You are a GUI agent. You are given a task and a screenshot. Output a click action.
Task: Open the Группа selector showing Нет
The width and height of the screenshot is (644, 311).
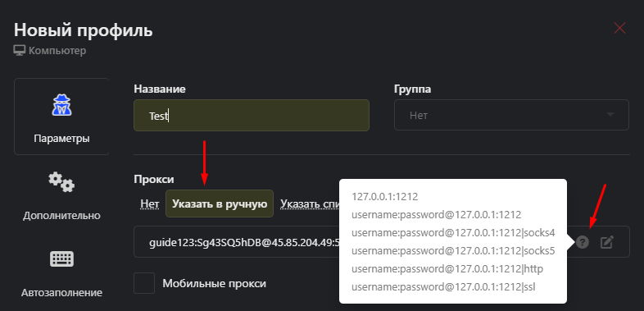click(x=511, y=115)
